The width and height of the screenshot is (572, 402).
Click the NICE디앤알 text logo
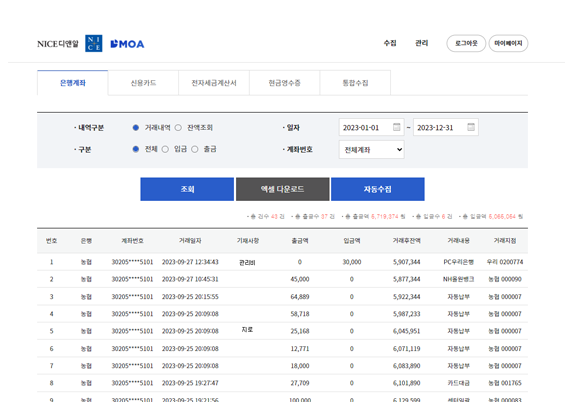[58, 44]
